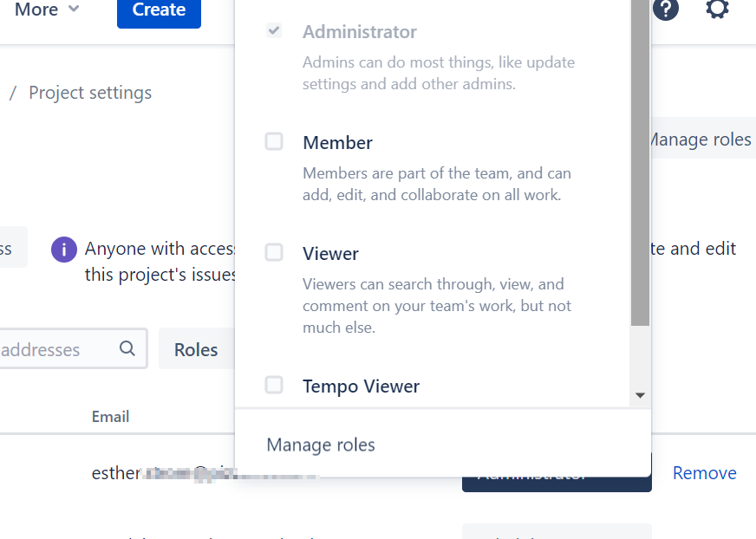The image size is (756, 539).
Task: Open the Roles filter dropdown
Action: tap(196, 349)
